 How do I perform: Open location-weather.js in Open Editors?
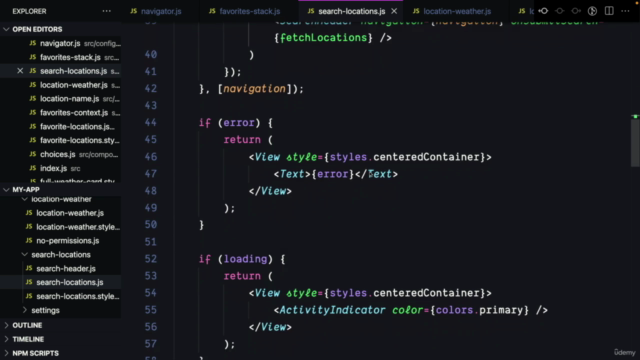pos(60,85)
